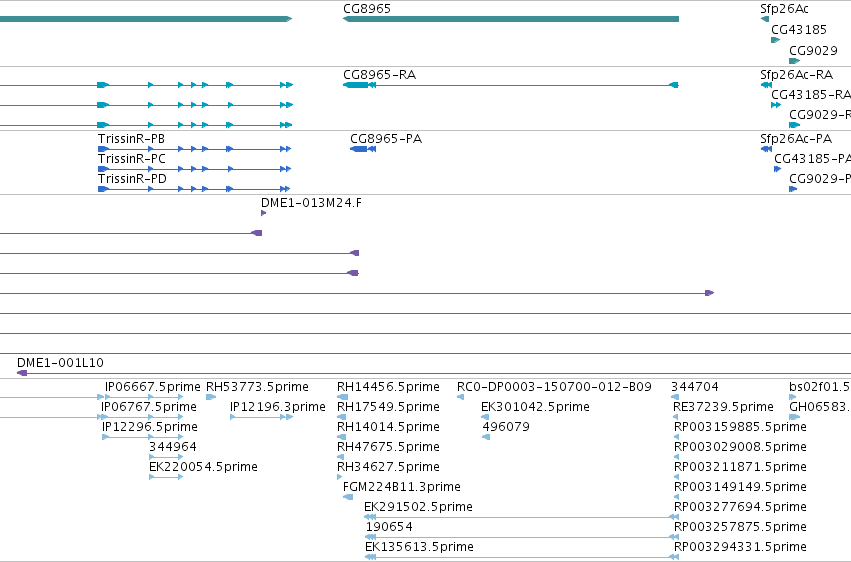Select the RP003211871.5prime label
Image resolution: width=851 pixels, height=562 pixels.
coord(740,467)
